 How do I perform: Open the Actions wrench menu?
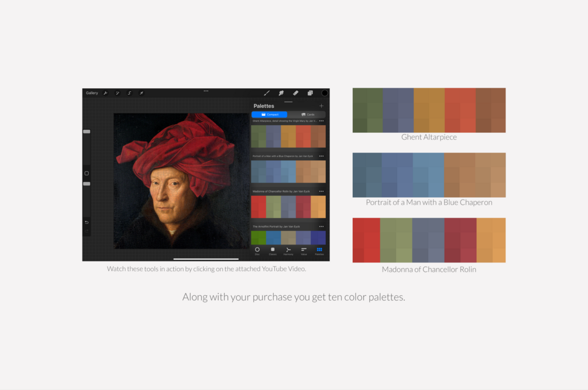[x=105, y=93]
